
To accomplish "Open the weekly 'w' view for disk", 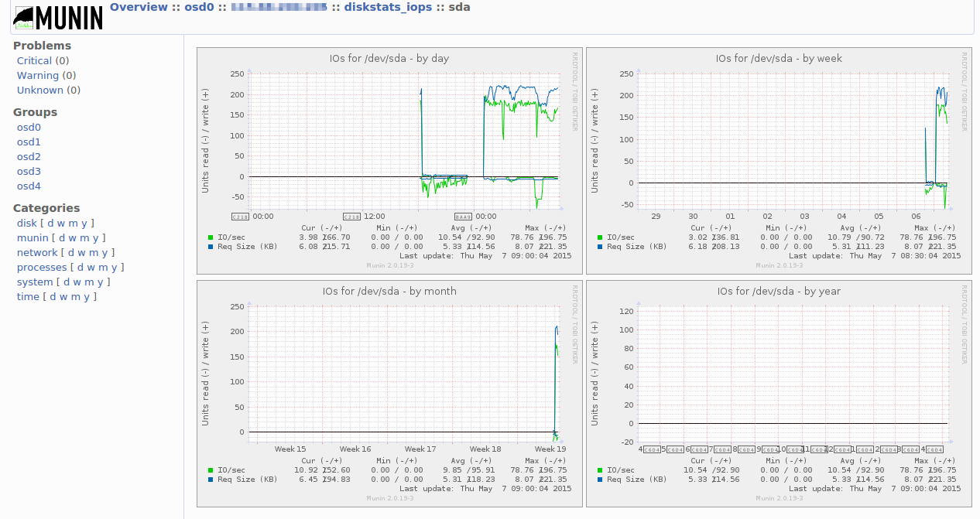I will point(63,223).
